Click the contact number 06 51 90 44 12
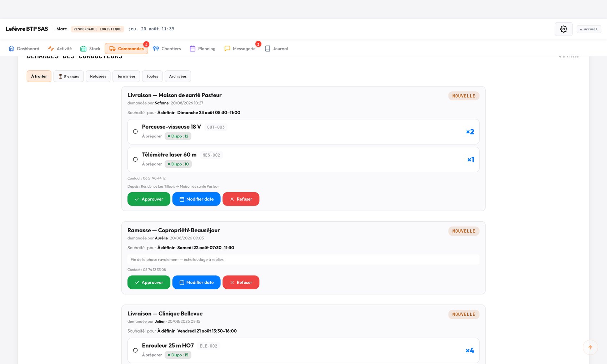The image size is (607, 364). tap(154, 178)
